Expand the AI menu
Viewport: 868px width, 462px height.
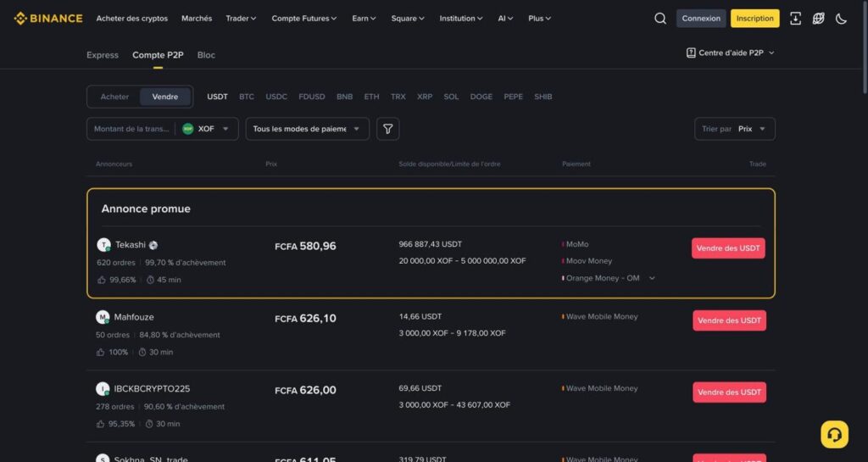[x=505, y=19]
